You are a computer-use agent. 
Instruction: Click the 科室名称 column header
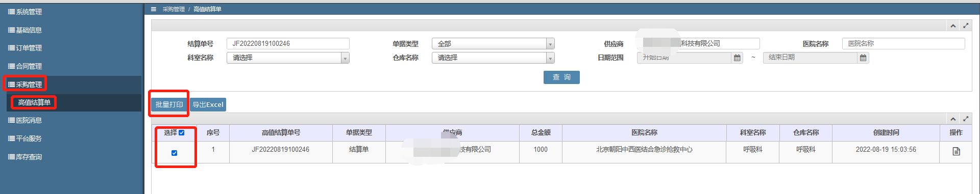[753, 132]
